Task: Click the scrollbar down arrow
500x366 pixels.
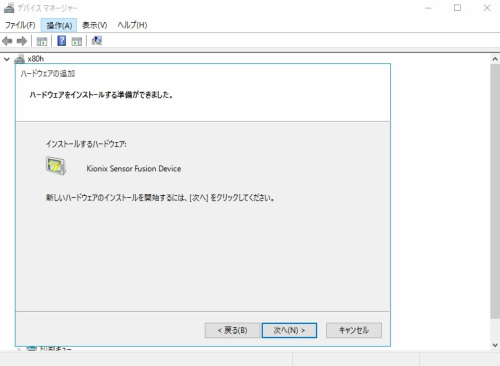Action: (495, 345)
